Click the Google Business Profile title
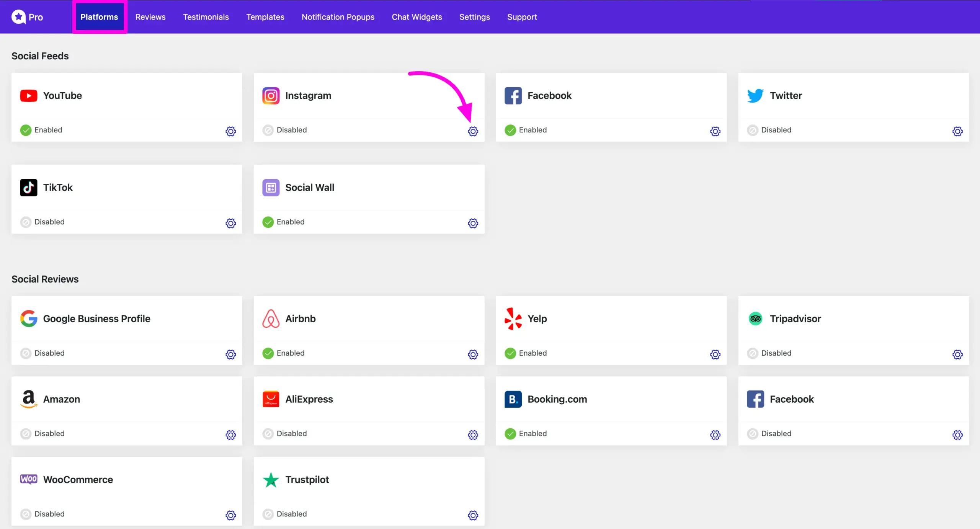This screenshot has height=529, width=980. 97,318
